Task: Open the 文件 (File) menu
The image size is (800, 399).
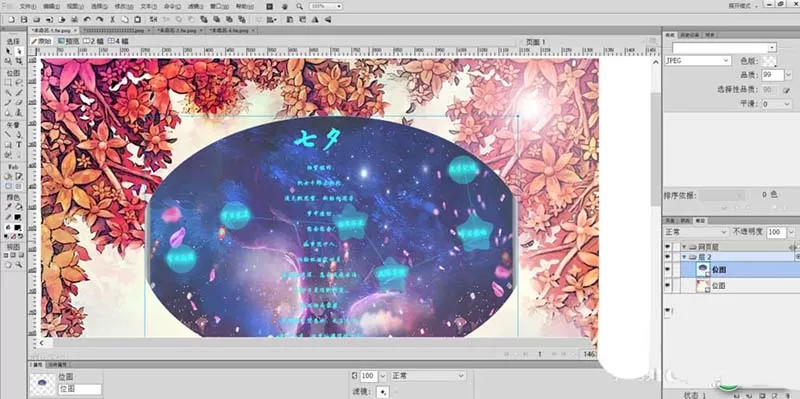Action: (x=28, y=6)
